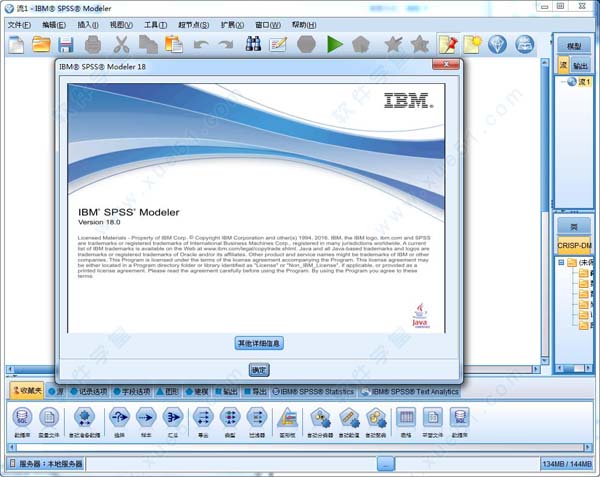600x477 pixels.
Task: Confirm the About dialog with 确定
Action: 259,370
